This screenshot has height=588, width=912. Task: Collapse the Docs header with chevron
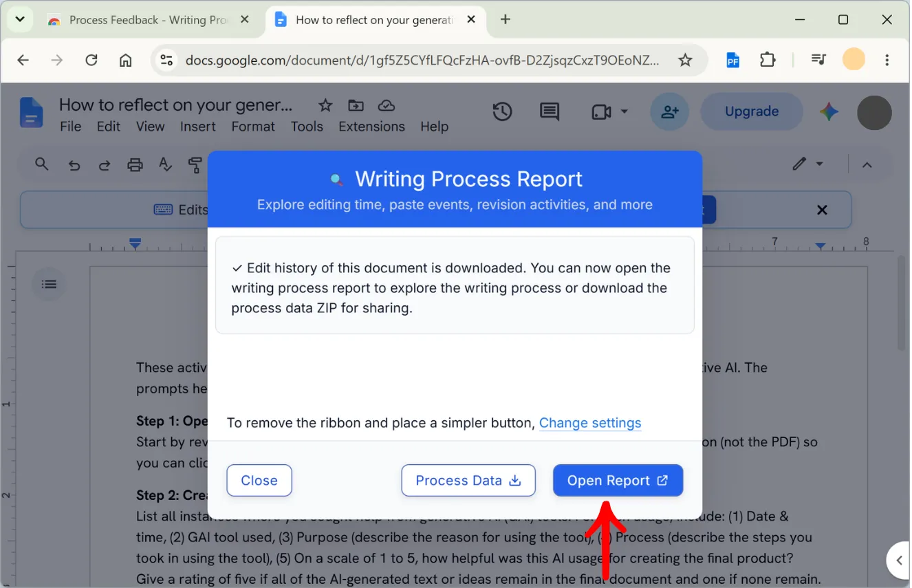pyautogui.click(x=867, y=165)
